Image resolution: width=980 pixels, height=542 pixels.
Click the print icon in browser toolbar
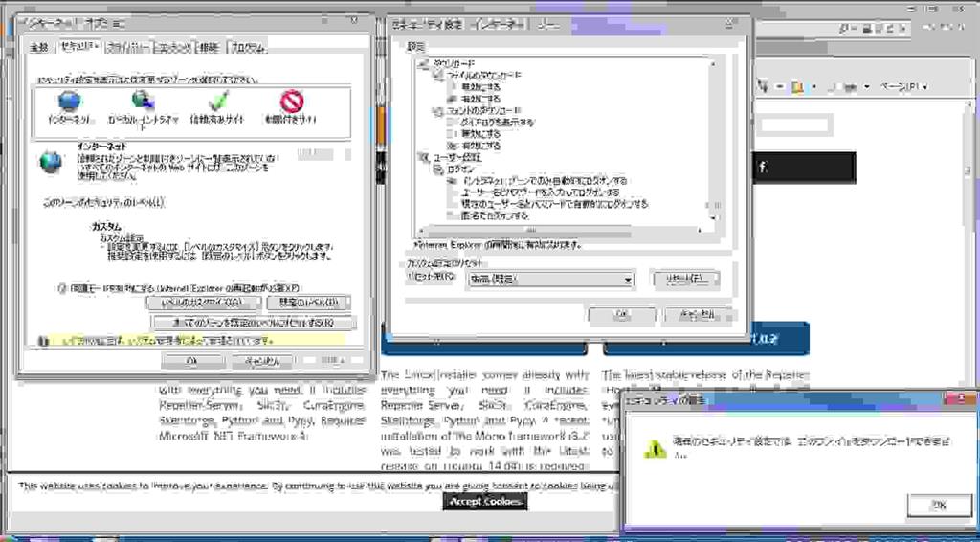click(x=852, y=87)
